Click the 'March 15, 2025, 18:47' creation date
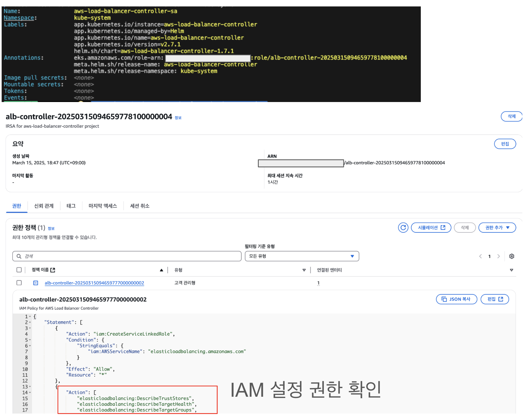 49,163
